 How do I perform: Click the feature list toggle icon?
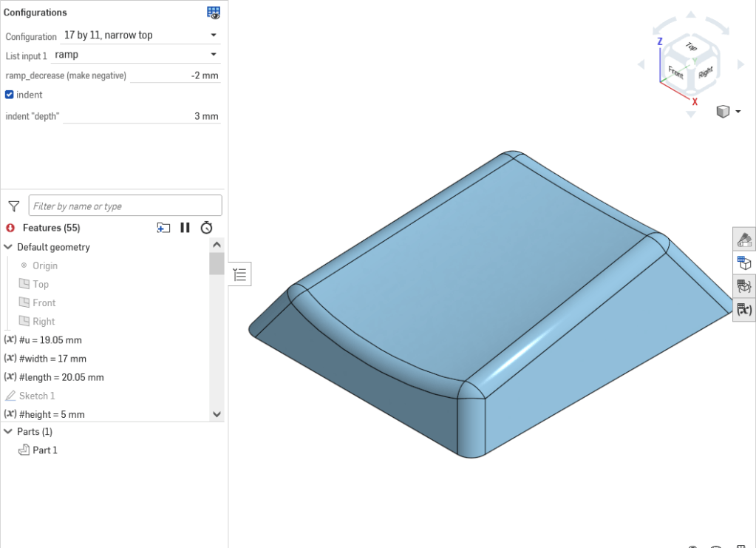tap(239, 274)
